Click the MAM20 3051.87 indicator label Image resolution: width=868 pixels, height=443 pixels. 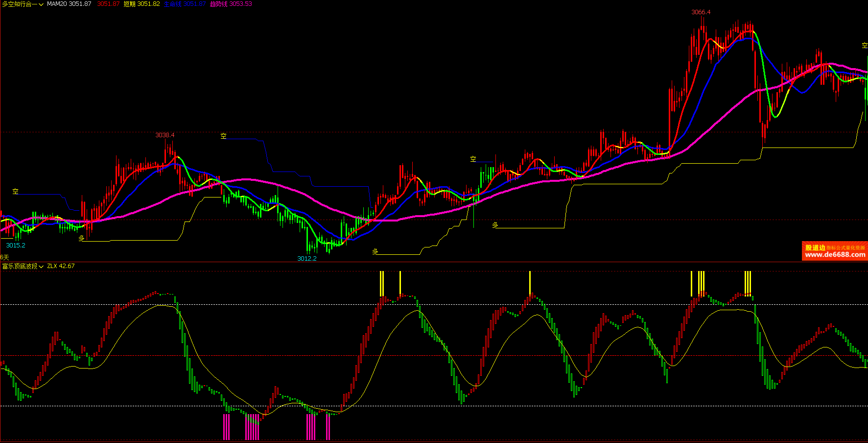pyautogui.click(x=69, y=4)
